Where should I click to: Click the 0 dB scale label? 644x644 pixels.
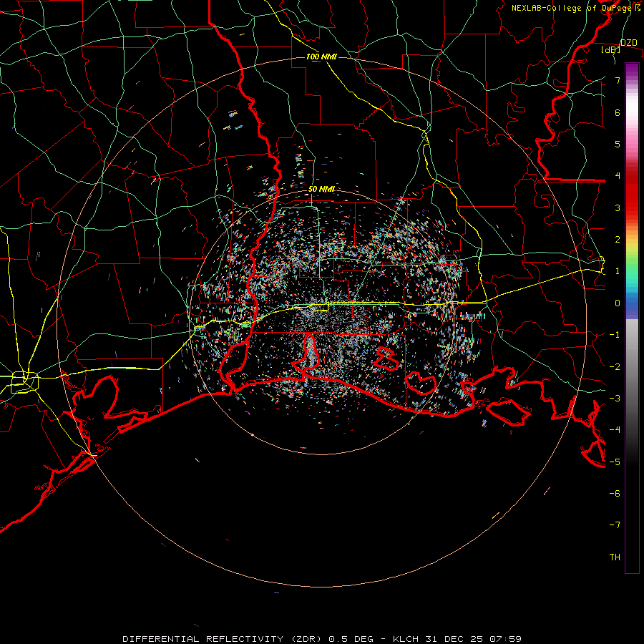pos(618,303)
